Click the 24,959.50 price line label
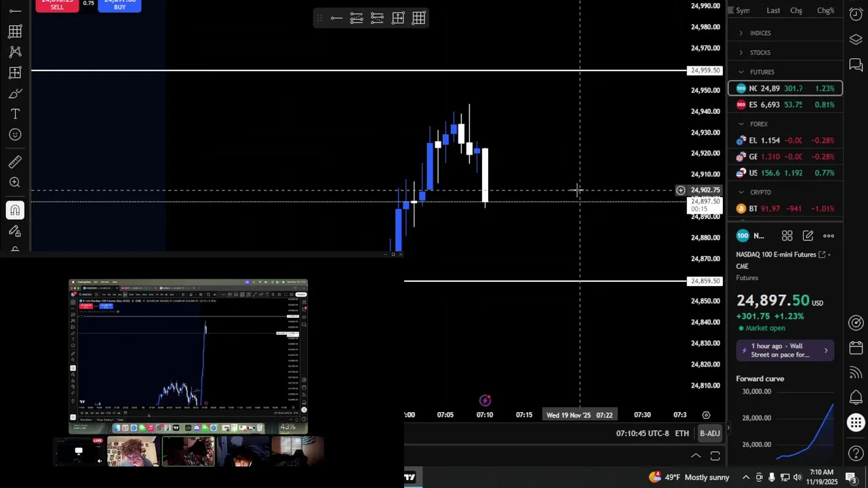This screenshot has height=488, width=868. coord(705,70)
